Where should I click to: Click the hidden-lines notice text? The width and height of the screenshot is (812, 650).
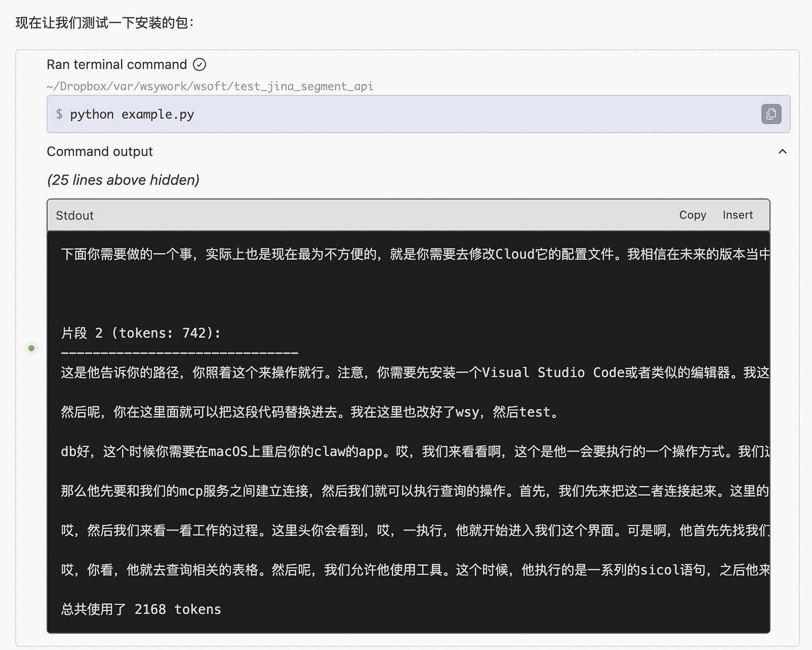click(123, 180)
